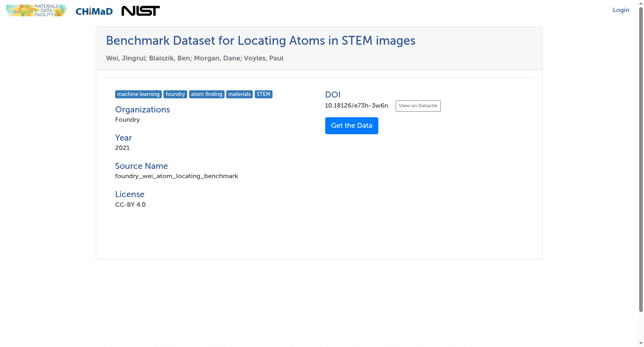Click the dataset title heading

coord(260,41)
